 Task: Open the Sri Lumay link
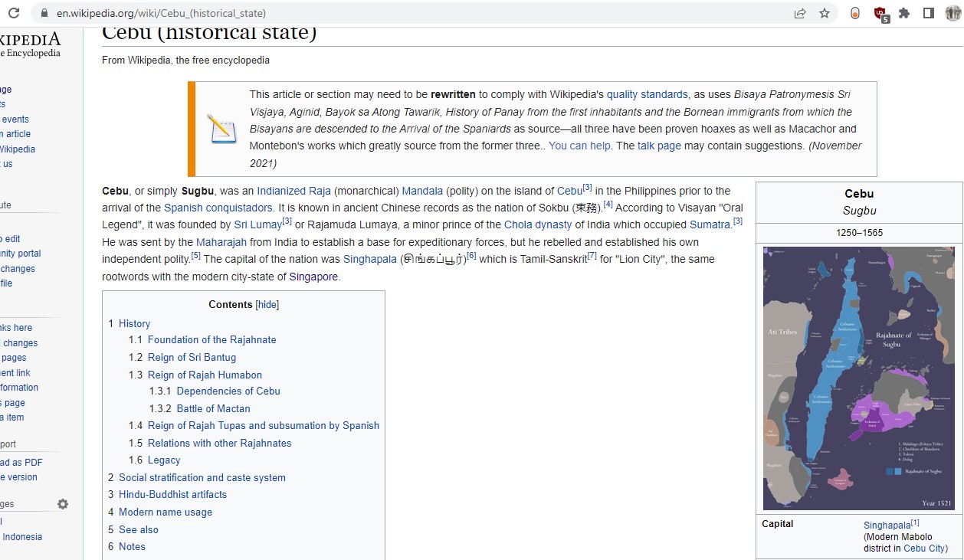click(x=258, y=225)
